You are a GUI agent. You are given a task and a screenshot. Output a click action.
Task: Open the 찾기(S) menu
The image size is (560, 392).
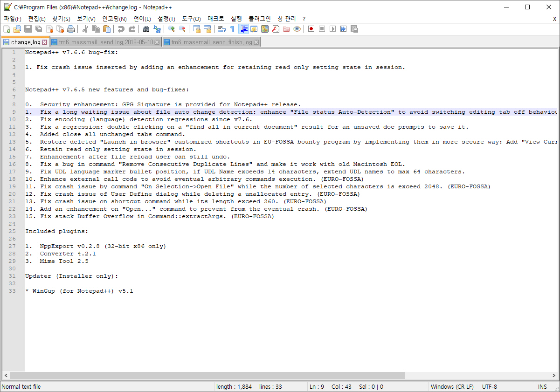tap(61, 19)
